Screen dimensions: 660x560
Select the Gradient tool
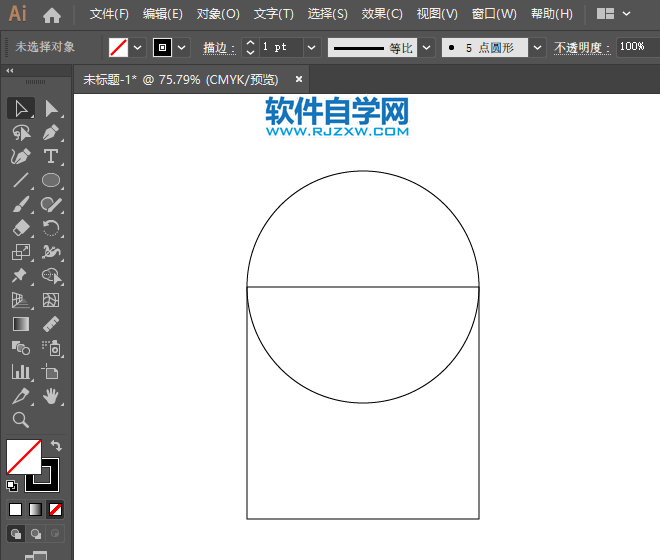click(21, 324)
